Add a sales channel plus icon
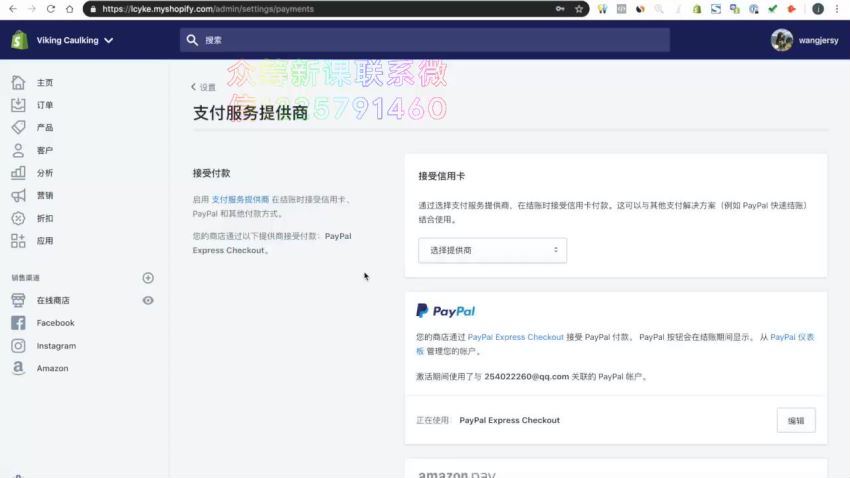 148,277
